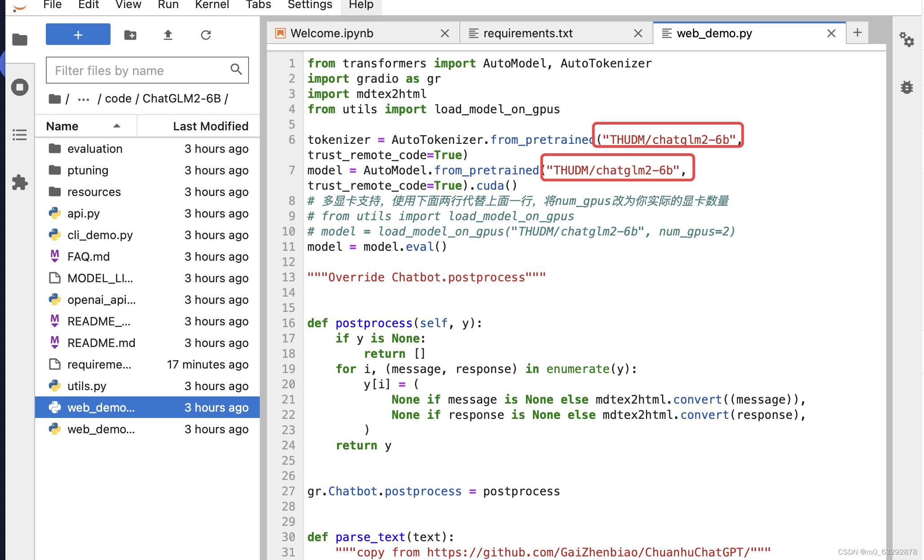Close the Welcome.ipynb tab
This screenshot has height=560, width=924.
click(x=445, y=33)
